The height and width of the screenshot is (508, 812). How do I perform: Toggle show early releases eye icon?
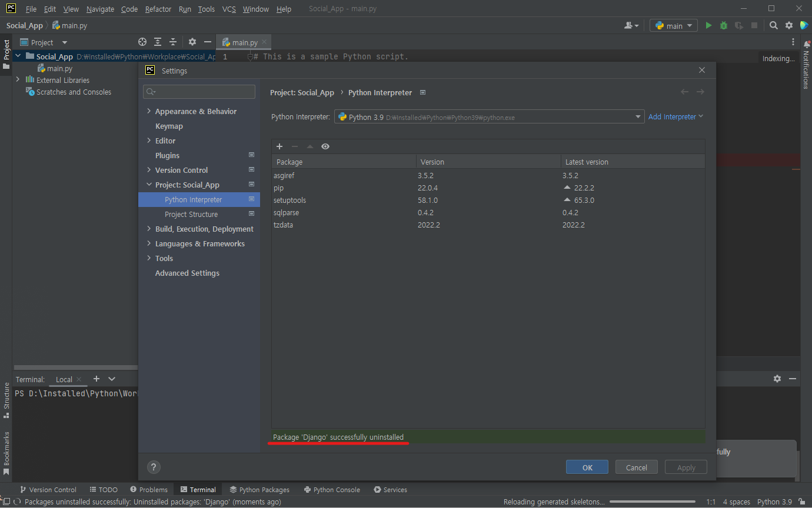pyautogui.click(x=325, y=146)
